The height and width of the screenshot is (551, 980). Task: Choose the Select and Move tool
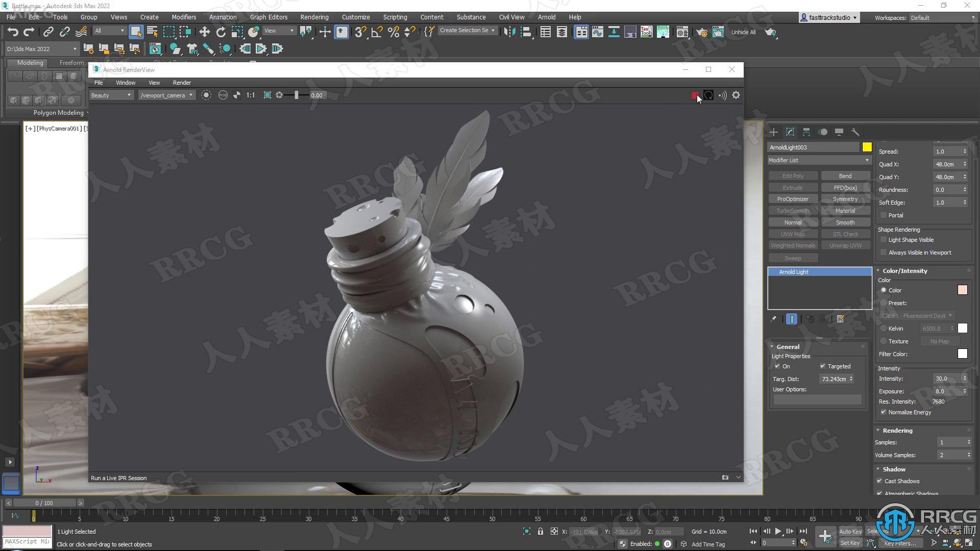pos(204,32)
